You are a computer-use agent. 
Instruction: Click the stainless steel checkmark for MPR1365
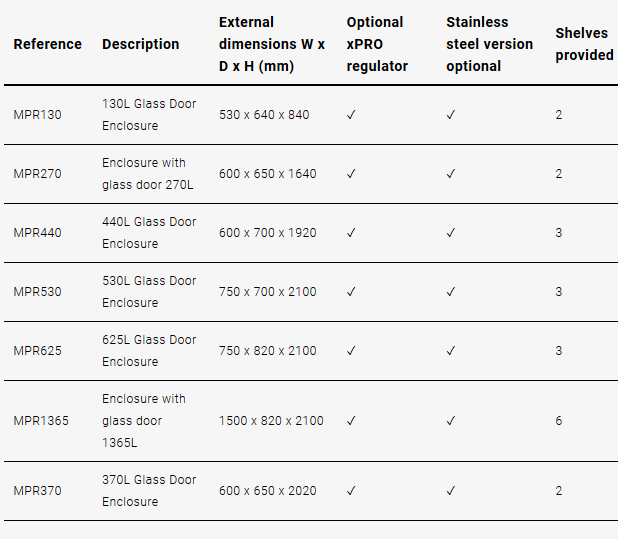click(451, 421)
